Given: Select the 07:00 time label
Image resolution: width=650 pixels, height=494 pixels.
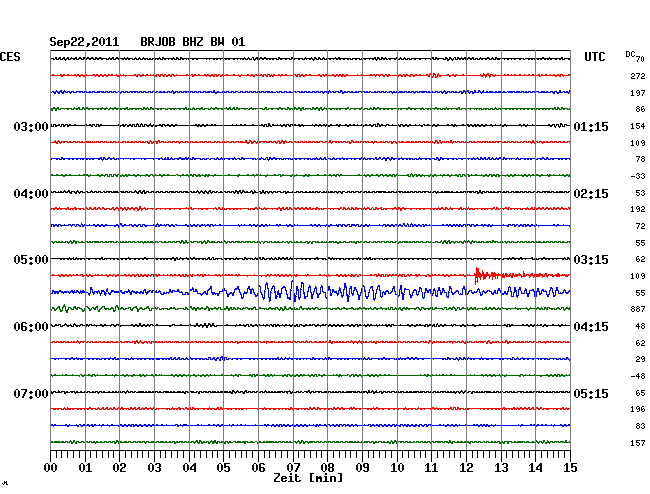Looking at the screenshot, I should 31,393.
